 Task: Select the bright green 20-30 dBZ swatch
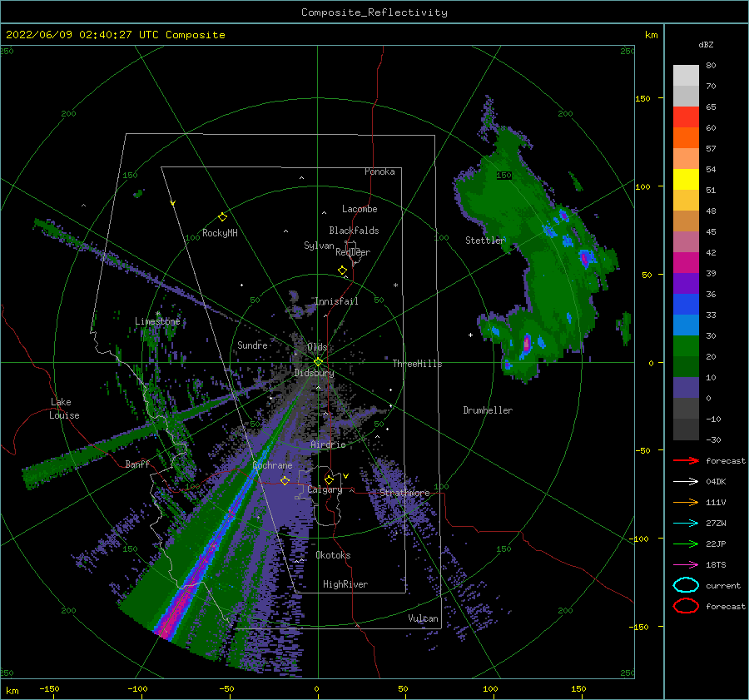pyautogui.click(x=686, y=346)
